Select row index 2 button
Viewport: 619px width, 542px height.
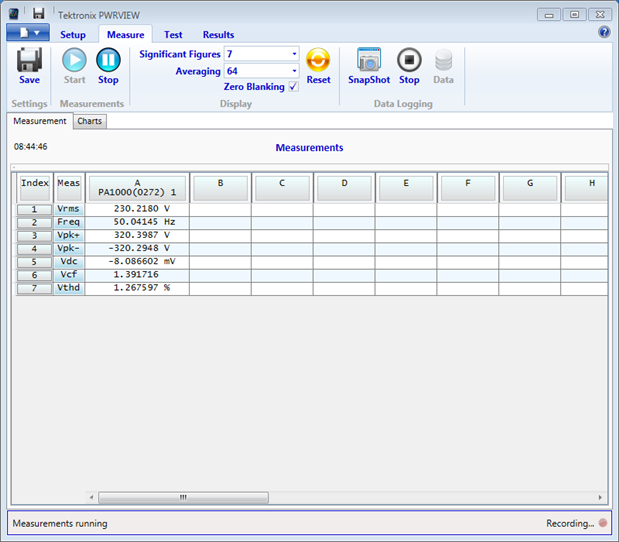coord(34,223)
